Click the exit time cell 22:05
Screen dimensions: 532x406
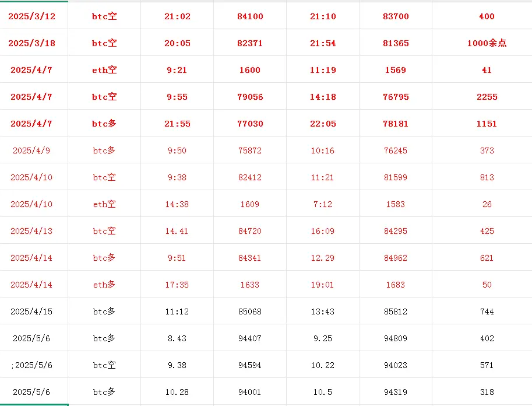point(323,123)
